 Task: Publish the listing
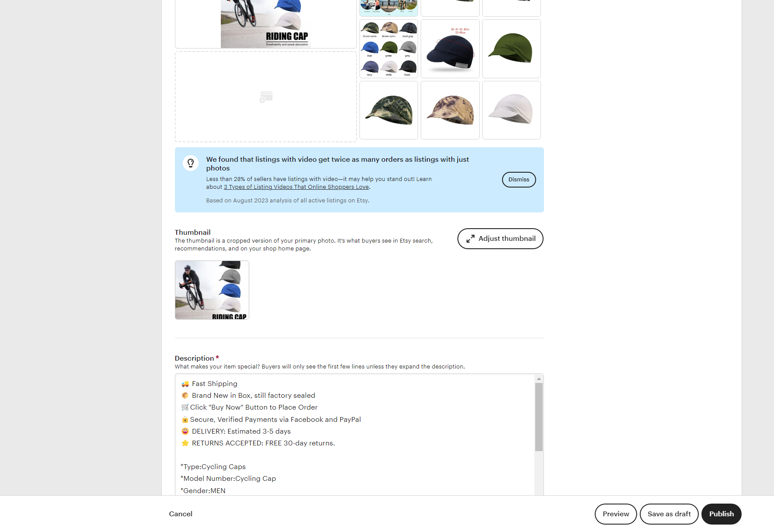pyautogui.click(x=721, y=514)
